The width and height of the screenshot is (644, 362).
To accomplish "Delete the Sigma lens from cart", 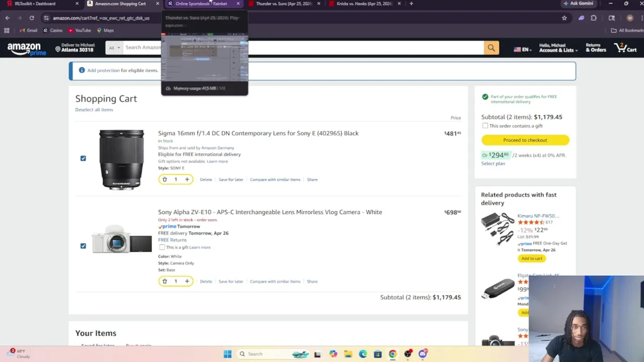I will click(206, 179).
